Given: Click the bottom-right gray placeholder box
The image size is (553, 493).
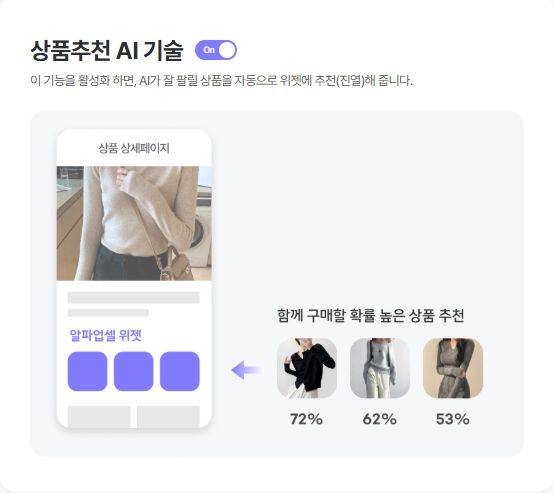Looking at the screenshot, I should pos(168,417).
